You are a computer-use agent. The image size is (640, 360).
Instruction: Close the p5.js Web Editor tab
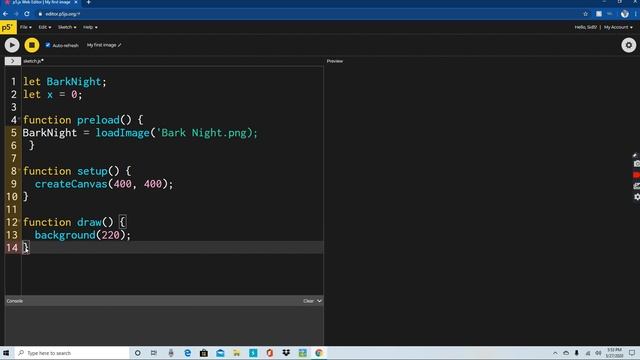[76, 2]
